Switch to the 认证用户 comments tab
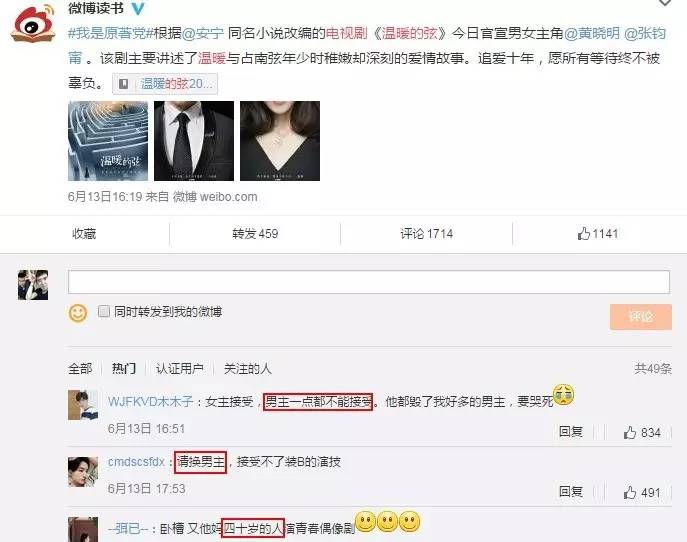 tap(179, 368)
